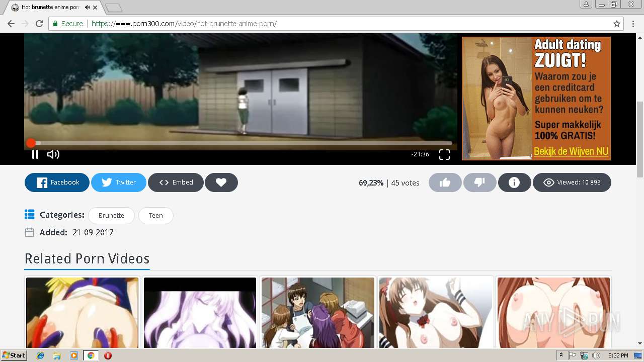Bookmark this page with the star
Viewport: 644px width, 362px height.
click(x=617, y=24)
